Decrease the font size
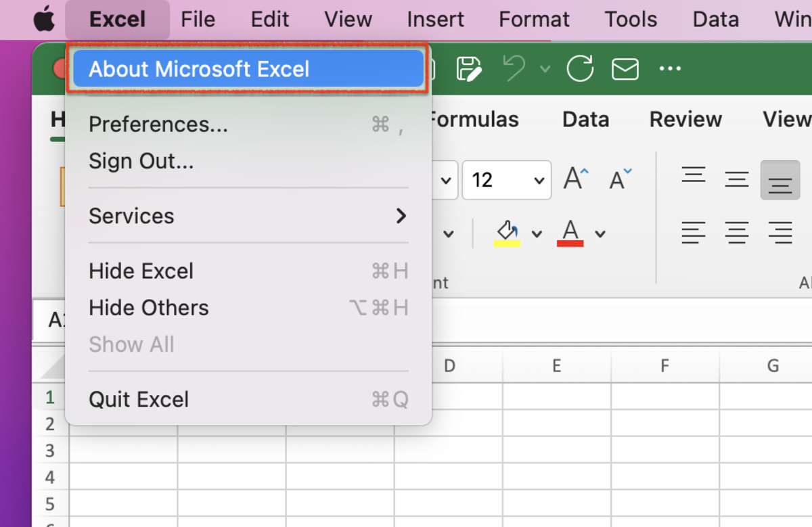 click(619, 180)
